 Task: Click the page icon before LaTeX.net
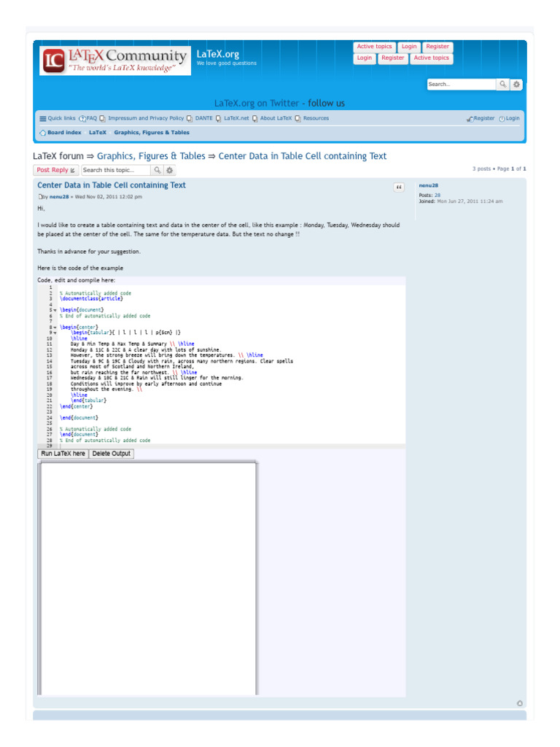tap(219, 119)
